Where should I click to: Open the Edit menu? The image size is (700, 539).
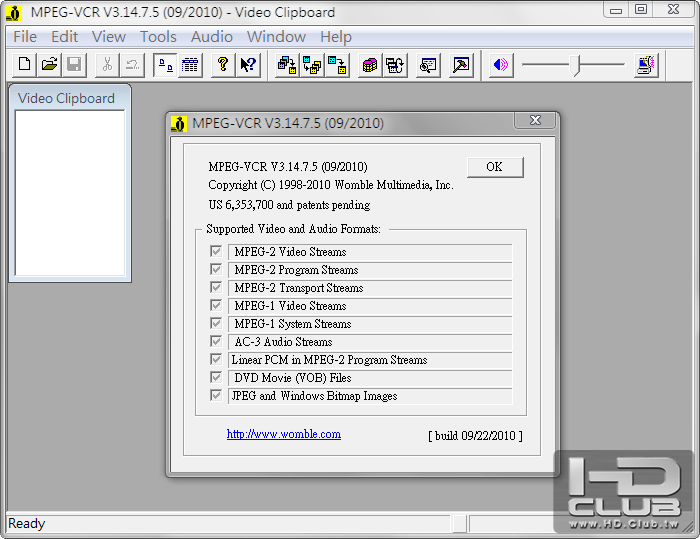coord(65,37)
